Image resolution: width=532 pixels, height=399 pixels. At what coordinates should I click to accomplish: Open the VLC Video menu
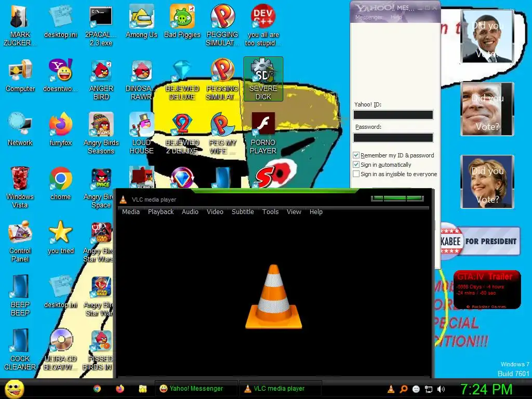215,212
